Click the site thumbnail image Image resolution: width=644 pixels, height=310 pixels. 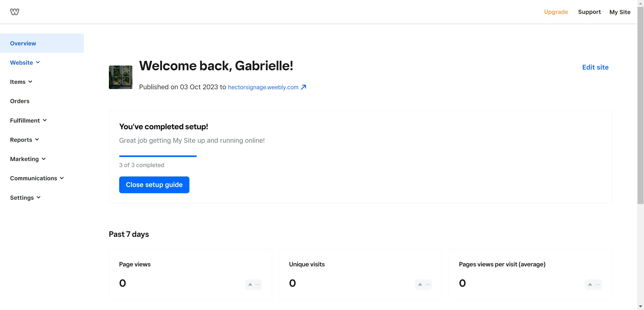(121, 77)
